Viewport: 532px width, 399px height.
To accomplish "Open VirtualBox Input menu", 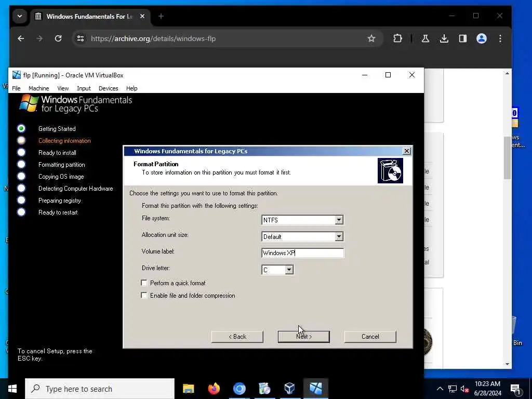I will click(84, 88).
